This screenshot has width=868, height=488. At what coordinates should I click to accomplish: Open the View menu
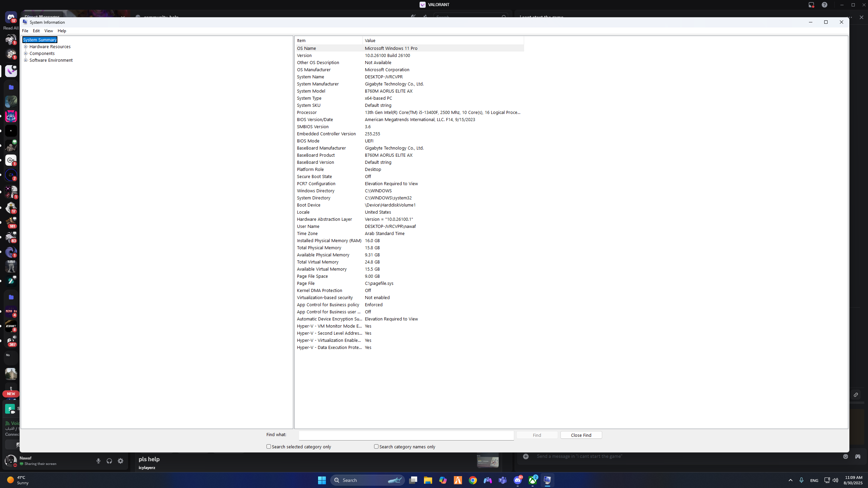point(49,31)
